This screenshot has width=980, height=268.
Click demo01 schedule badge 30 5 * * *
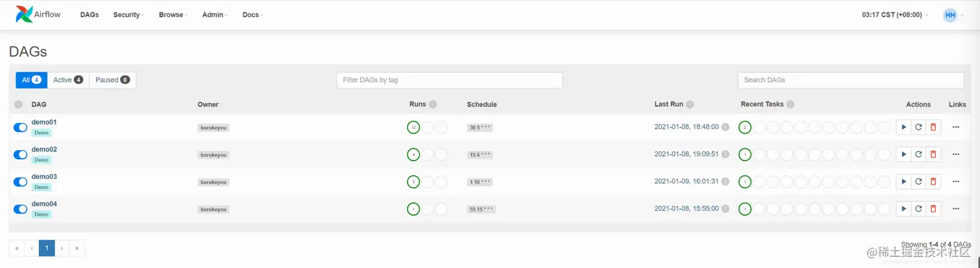pos(480,128)
